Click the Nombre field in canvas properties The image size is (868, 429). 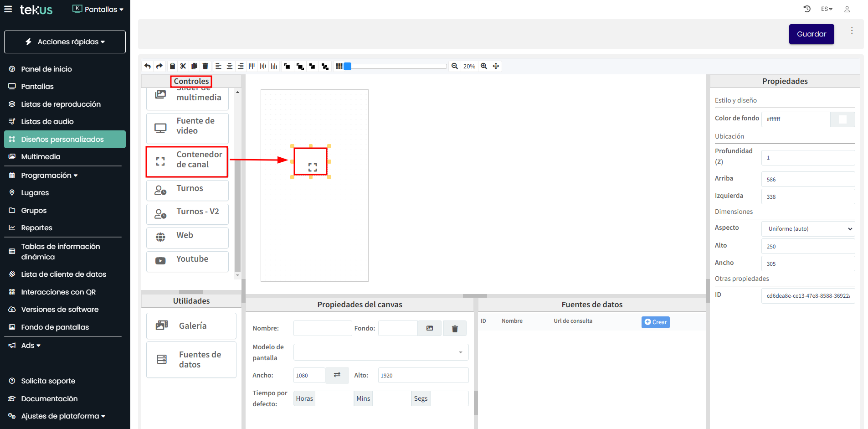(x=323, y=328)
